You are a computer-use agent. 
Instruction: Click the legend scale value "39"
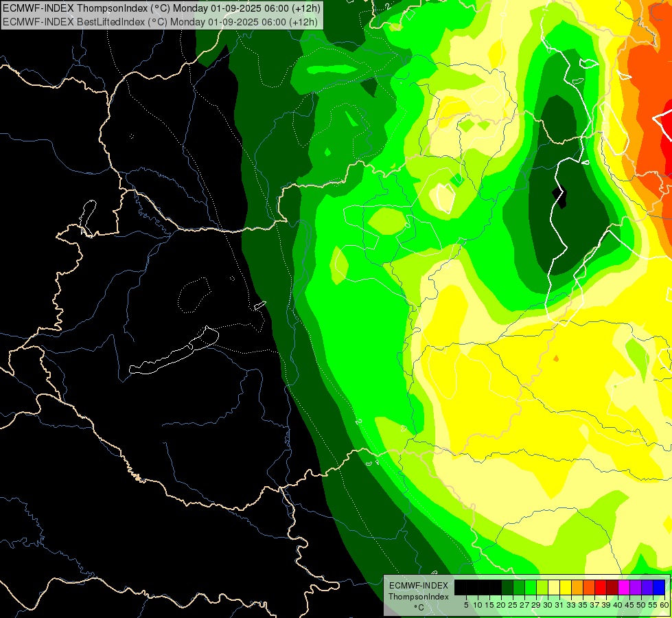pyautogui.click(x=606, y=605)
